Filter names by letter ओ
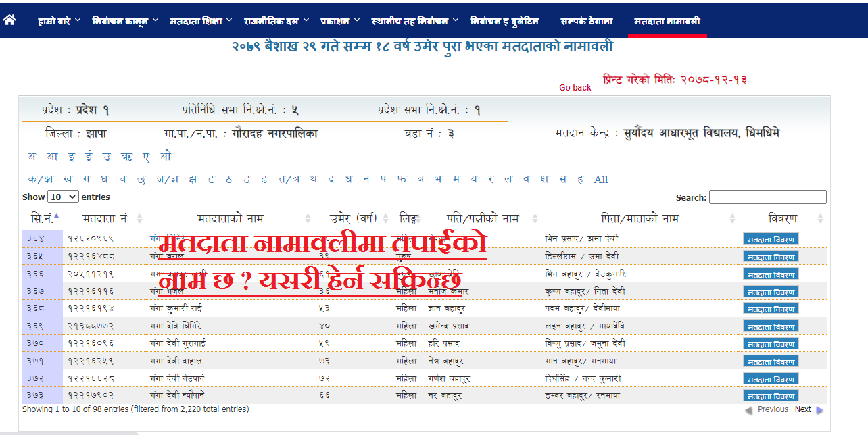Screen dimensions: 868x435 [166, 157]
